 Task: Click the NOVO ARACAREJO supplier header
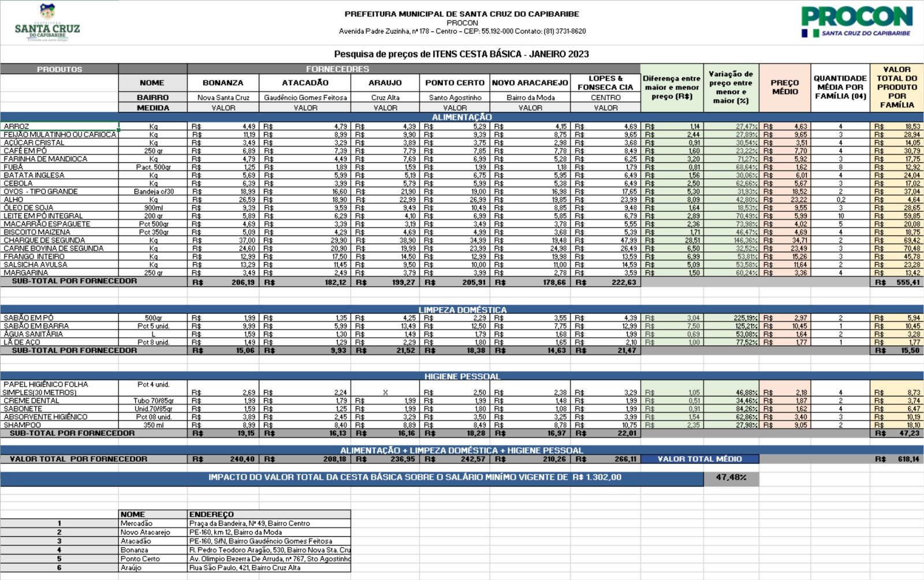(x=530, y=83)
